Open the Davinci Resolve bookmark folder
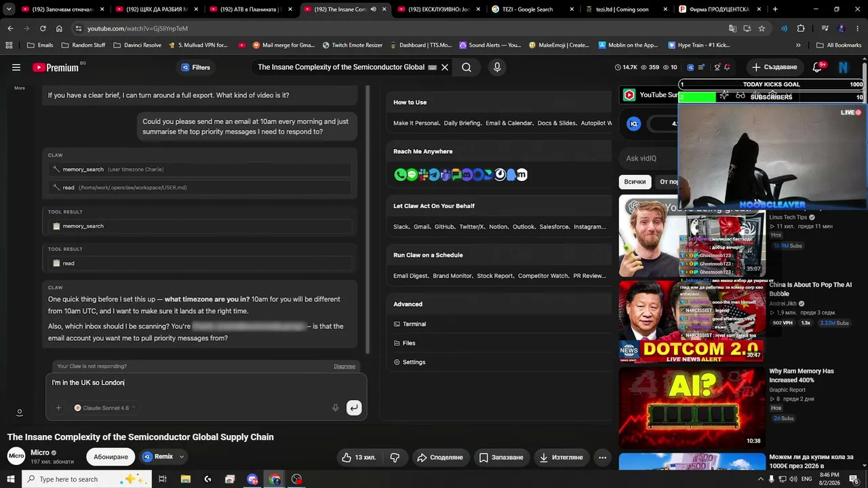 pos(137,45)
